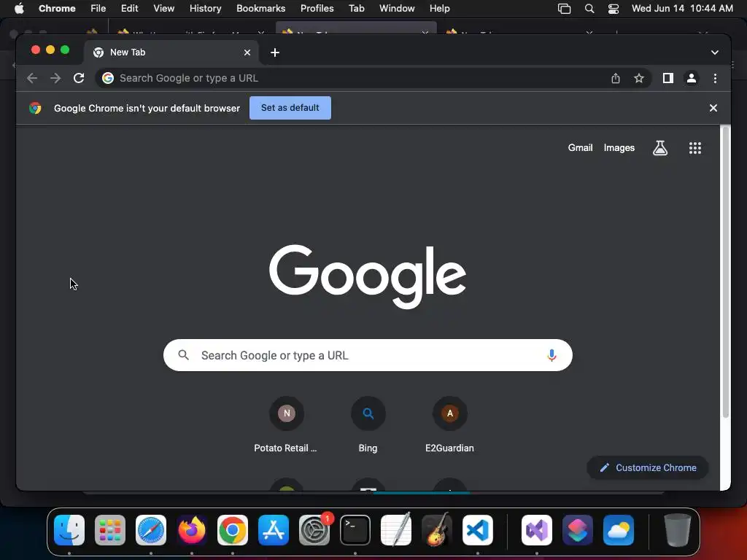The image size is (747, 560).
Task: Open the Tab menu
Action: [356, 8]
